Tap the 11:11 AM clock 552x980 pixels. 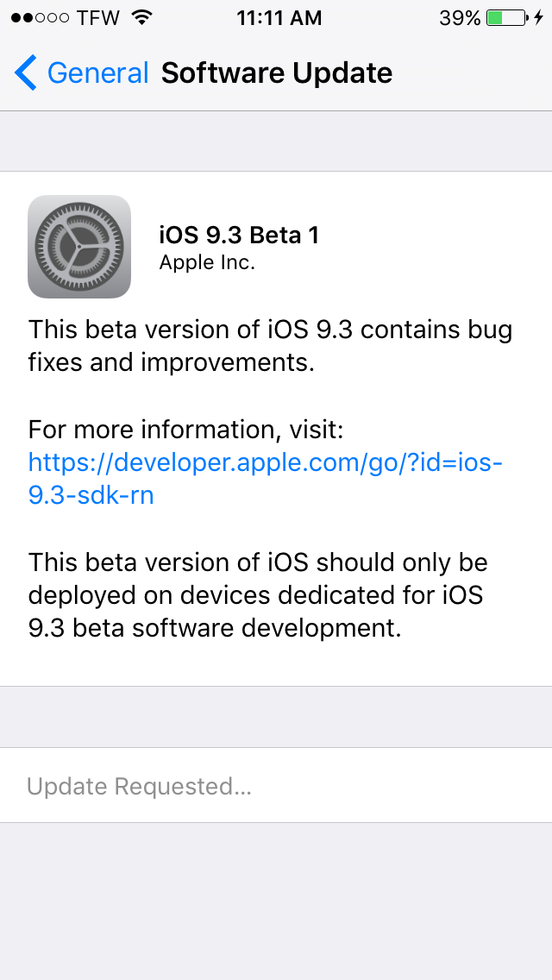click(279, 18)
